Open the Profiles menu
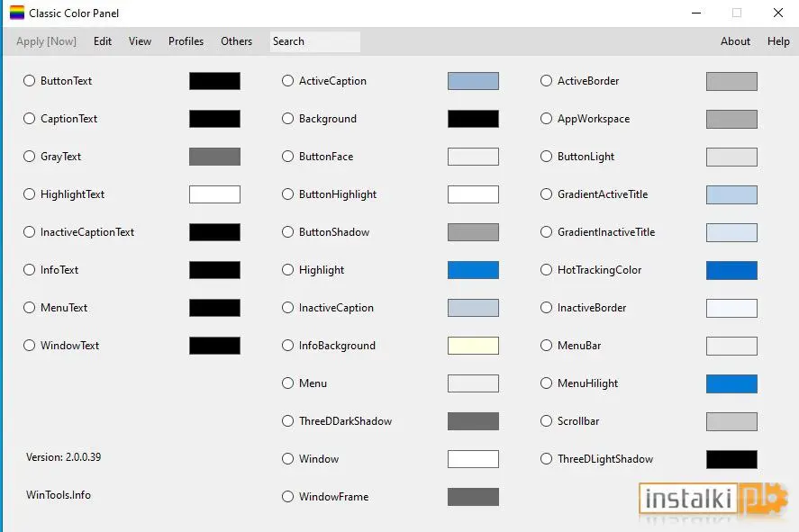Viewport: 799px width, 532px height. pos(186,41)
